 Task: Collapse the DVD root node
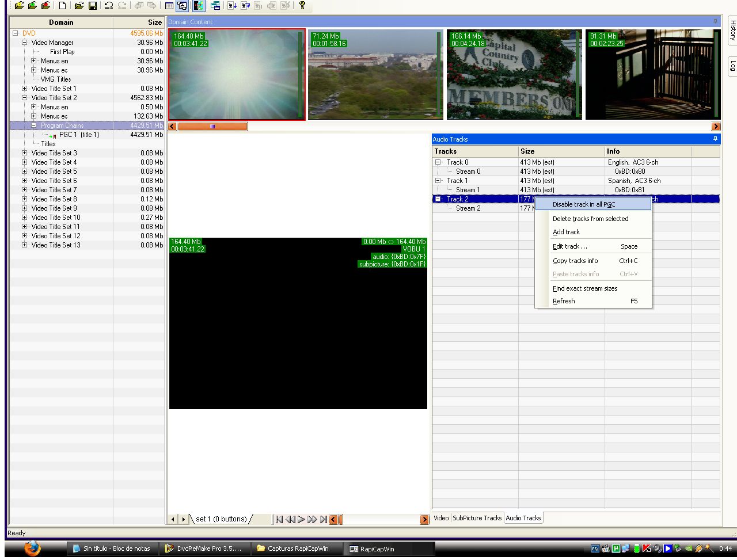(x=16, y=33)
